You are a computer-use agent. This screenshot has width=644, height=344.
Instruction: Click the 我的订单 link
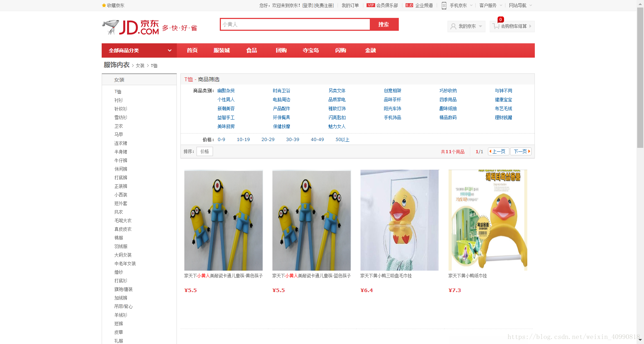click(350, 5)
